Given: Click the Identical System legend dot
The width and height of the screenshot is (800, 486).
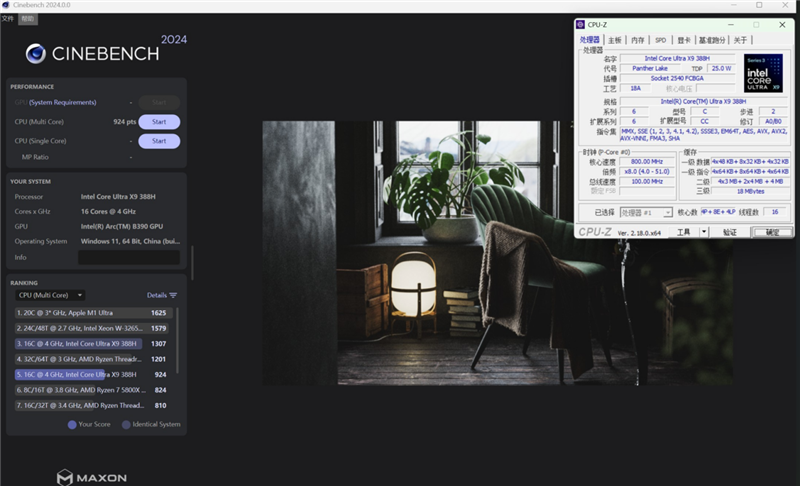Looking at the screenshot, I should 126,424.
